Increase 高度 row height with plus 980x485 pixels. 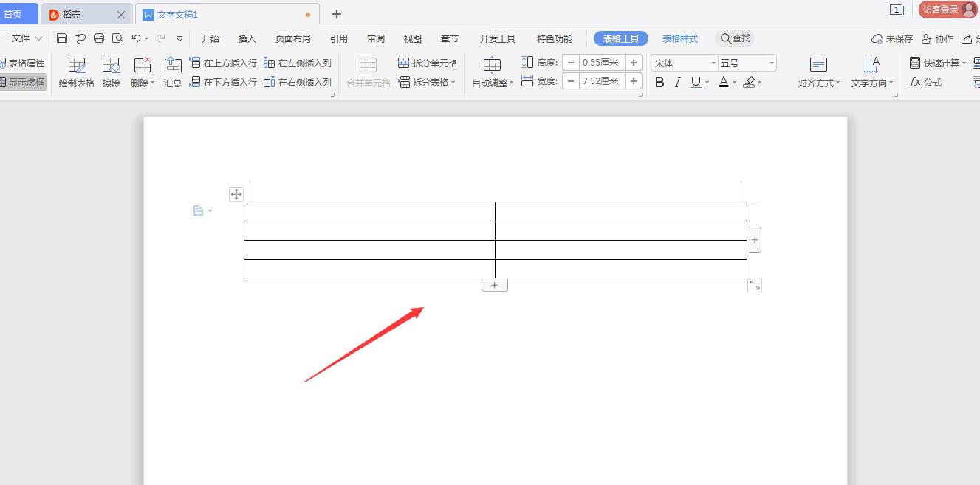pyautogui.click(x=634, y=63)
